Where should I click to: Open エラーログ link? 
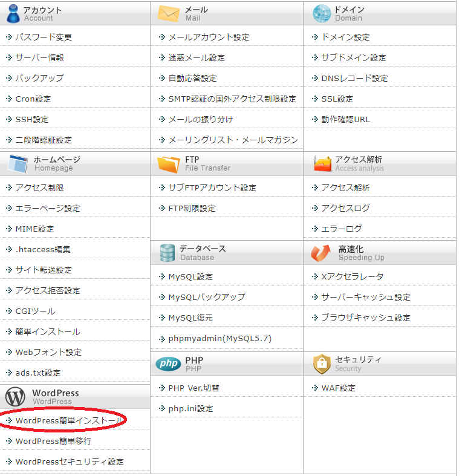[342, 229]
